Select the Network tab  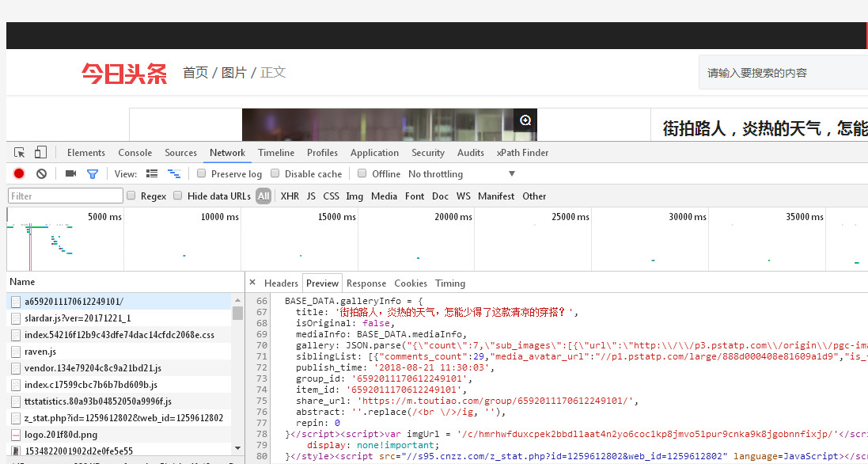[x=228, y=153]
